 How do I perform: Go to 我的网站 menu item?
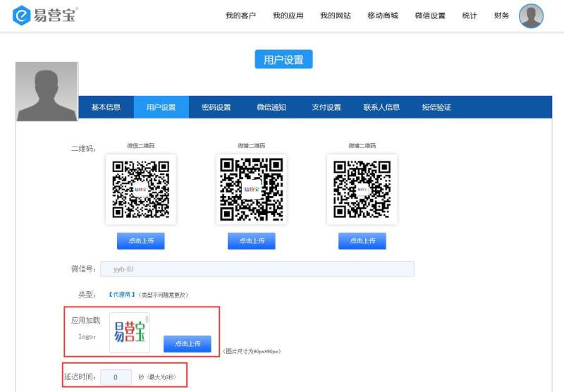[x=336, y=16]
